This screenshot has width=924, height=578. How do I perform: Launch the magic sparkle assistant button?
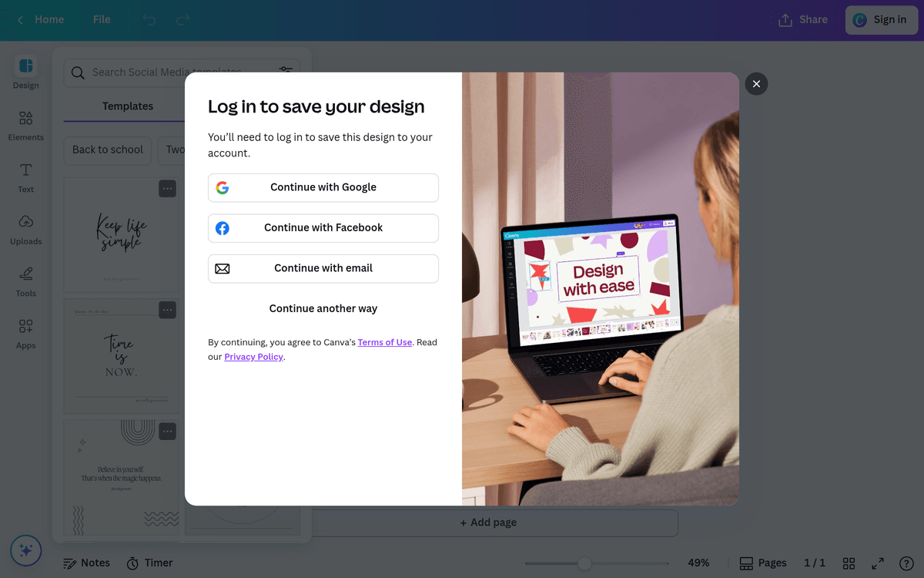25,550
